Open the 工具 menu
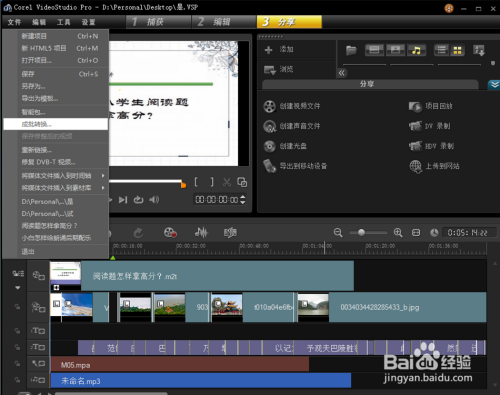Viewport: 500px width, 395px height. click(x=64, y=22)
